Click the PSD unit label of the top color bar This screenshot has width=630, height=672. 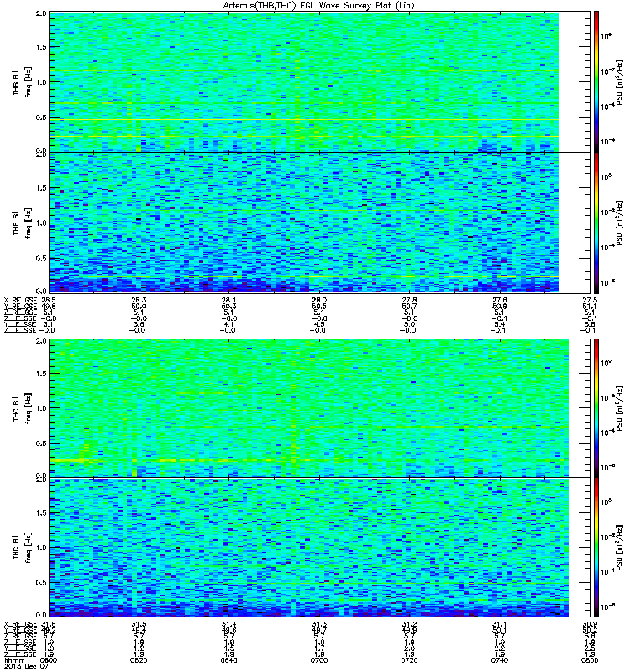coord(620,81)
